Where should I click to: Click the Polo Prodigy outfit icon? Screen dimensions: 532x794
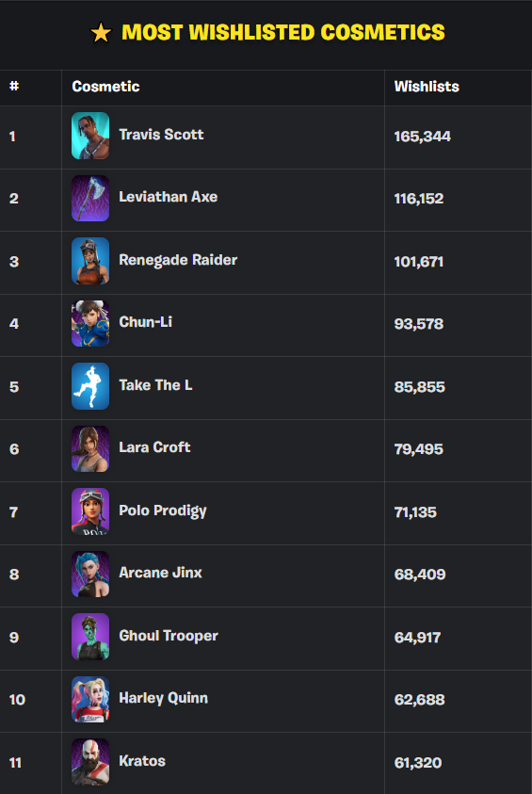click(x=90, y=511)
